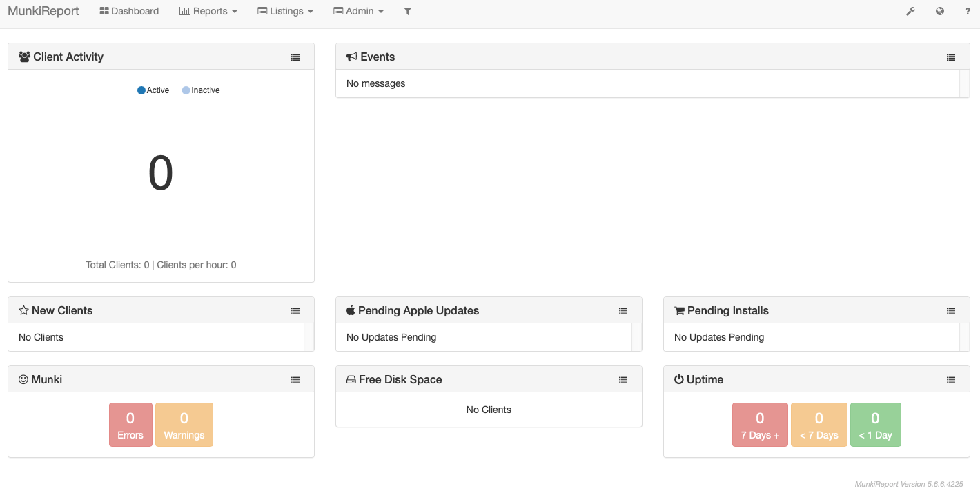Click list icon in Pending Apple Updates
Viewport: 980px width, 493px height.
(623, 311)
